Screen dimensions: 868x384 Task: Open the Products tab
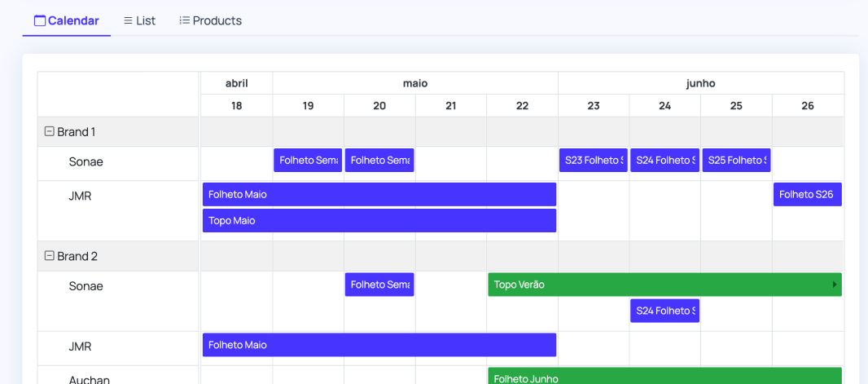pyautogui.click(x=210, y=21)
